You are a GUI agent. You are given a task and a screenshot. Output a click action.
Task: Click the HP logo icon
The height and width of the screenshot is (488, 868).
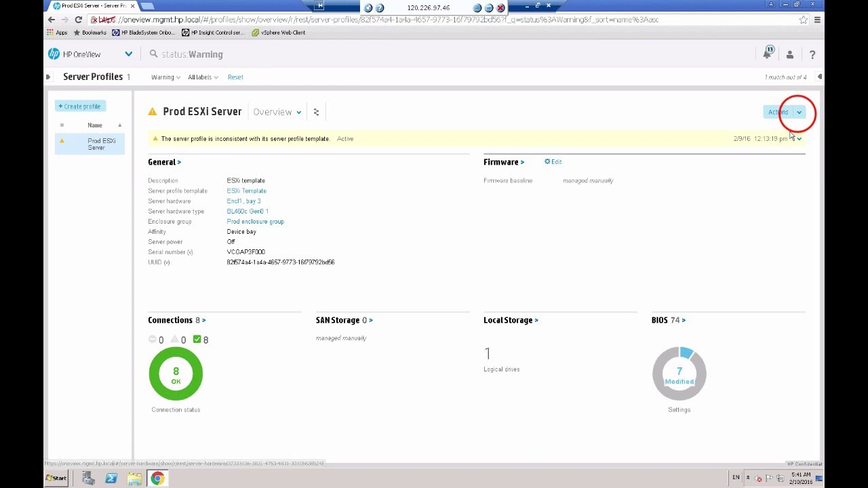click(54, 54)
